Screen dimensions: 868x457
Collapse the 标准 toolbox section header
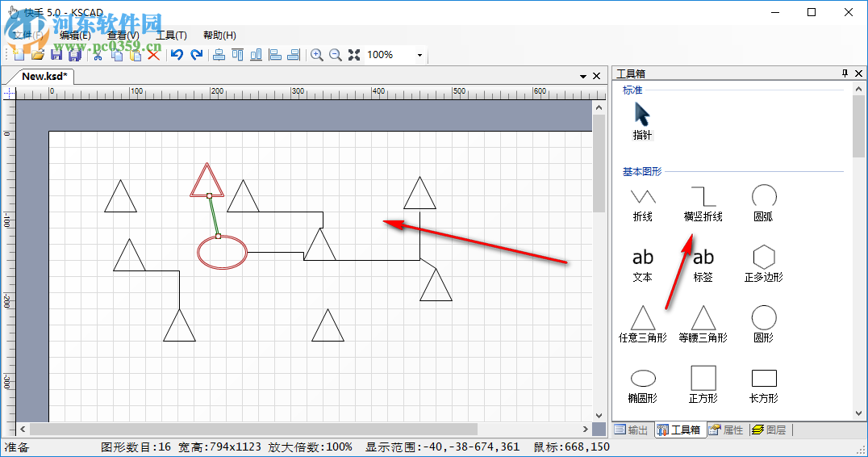tap(632, 90)
